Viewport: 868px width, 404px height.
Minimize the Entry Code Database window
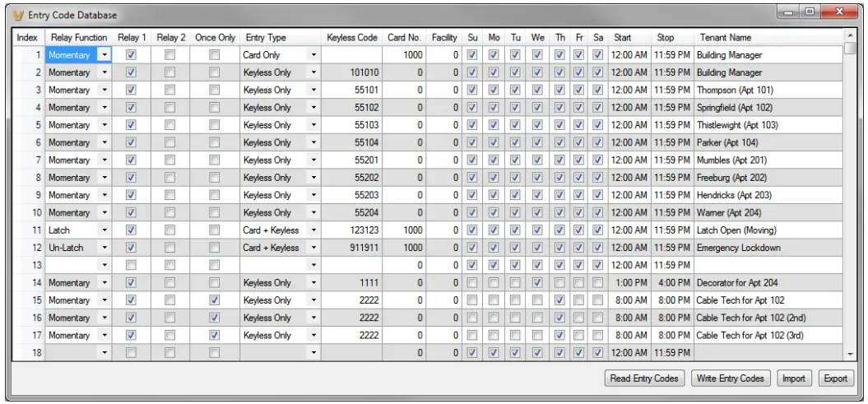point(792,13)
